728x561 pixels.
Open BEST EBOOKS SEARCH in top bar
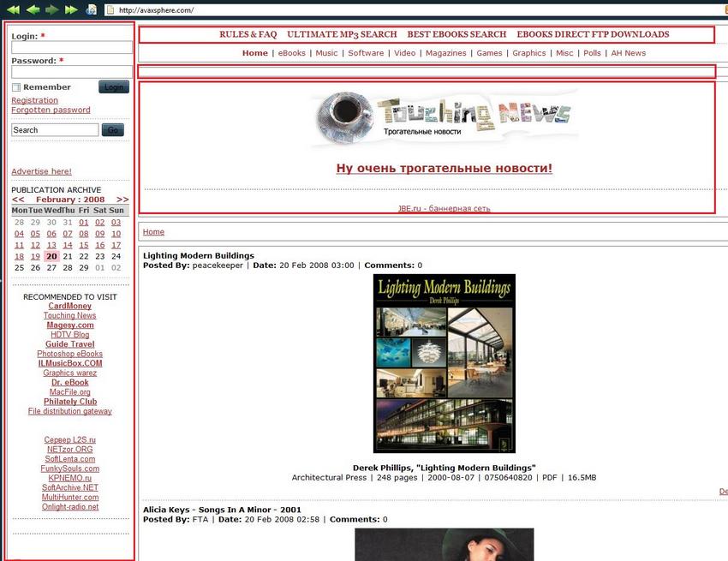tap(456, 34)
